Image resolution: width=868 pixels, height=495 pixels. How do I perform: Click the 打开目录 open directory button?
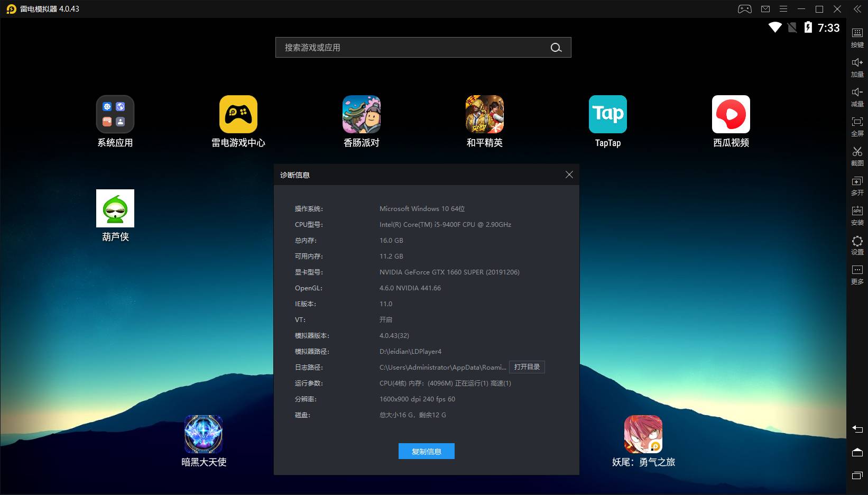(527, 367)
